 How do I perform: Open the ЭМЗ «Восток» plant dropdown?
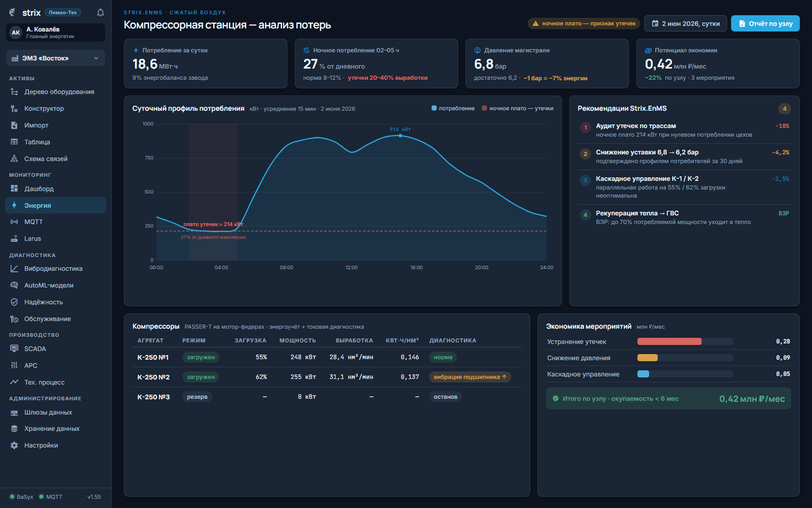point(55,58)
